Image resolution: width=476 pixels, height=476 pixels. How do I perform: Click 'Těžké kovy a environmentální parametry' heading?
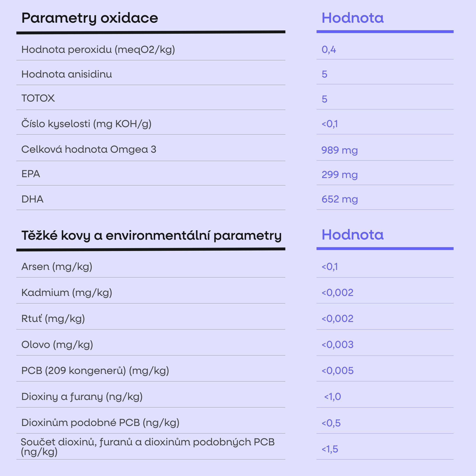151,235
